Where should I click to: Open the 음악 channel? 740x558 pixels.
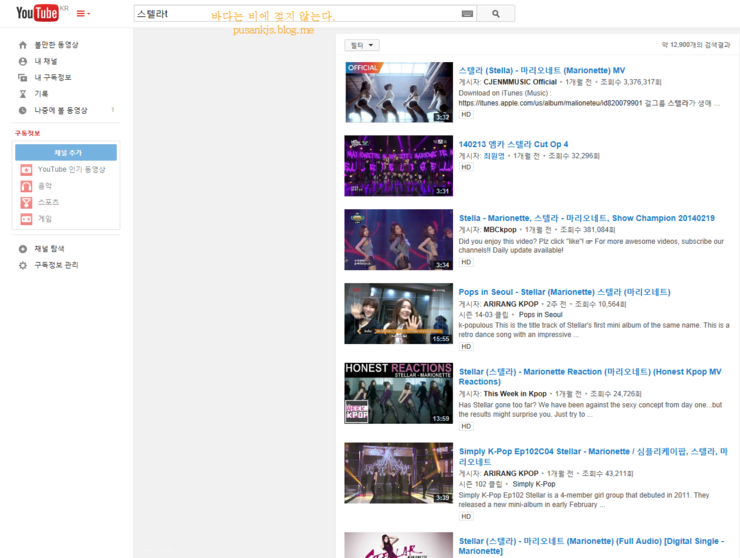pos(45,186)
